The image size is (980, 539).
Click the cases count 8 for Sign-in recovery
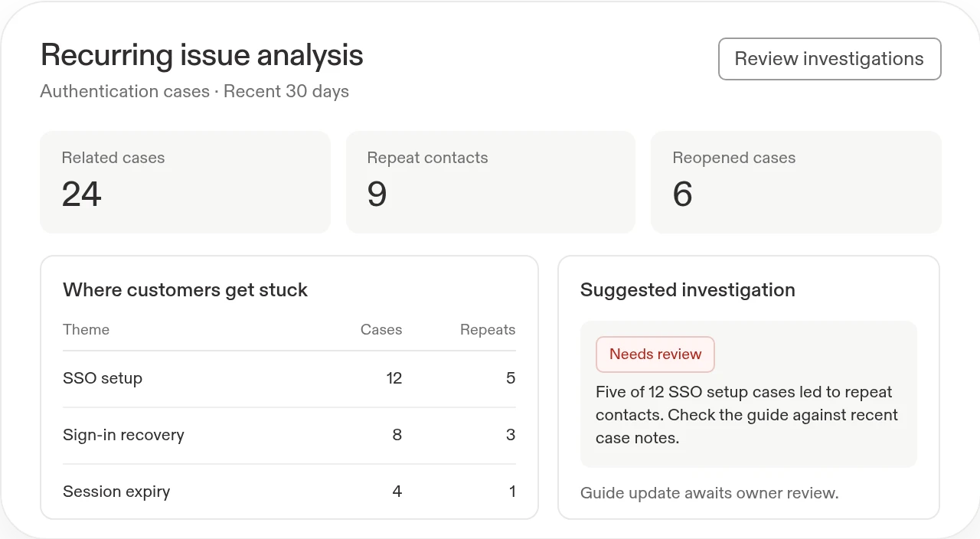tap(397, 435)
